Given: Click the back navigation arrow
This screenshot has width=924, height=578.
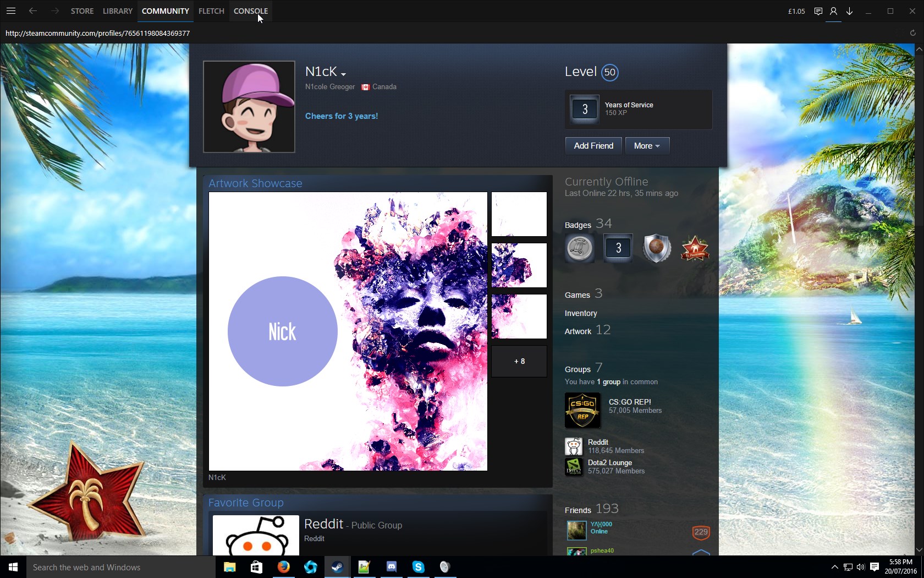Looking at the screenshot, I should (33, 11).
